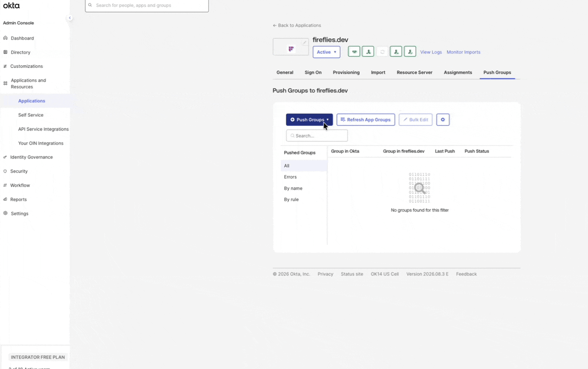Go to Your OIN Integrations
The height and width of the screenshot is (369, 588).
click(x=41, y=143)
